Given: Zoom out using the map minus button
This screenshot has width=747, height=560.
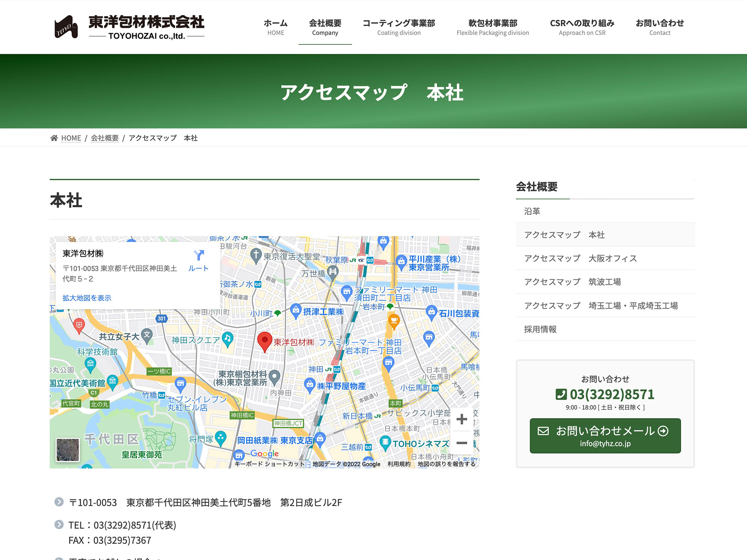Looking at the screenshot, I should point(462,442).
